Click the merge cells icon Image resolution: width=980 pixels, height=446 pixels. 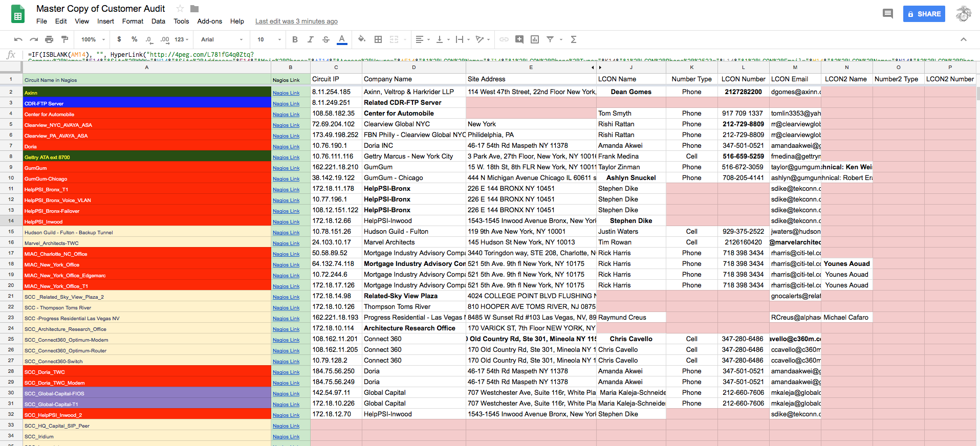tap(394, 39)
